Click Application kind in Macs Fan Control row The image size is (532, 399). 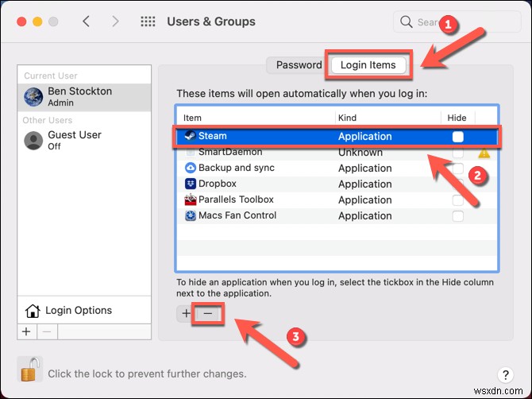365,216
